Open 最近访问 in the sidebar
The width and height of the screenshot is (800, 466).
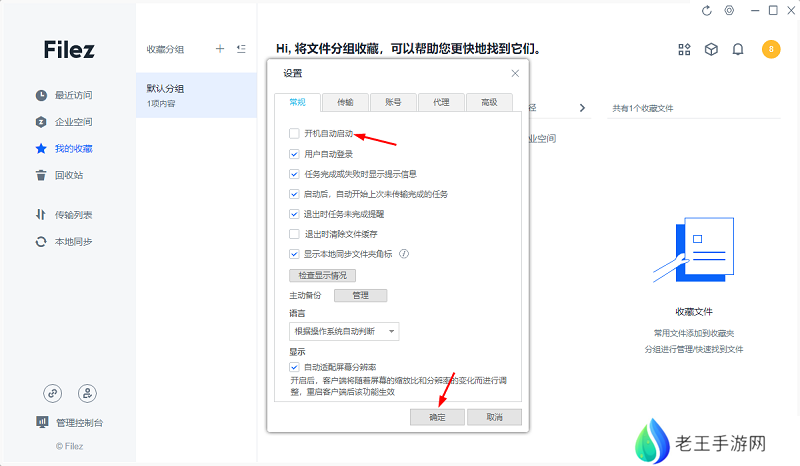pos(64,95)
